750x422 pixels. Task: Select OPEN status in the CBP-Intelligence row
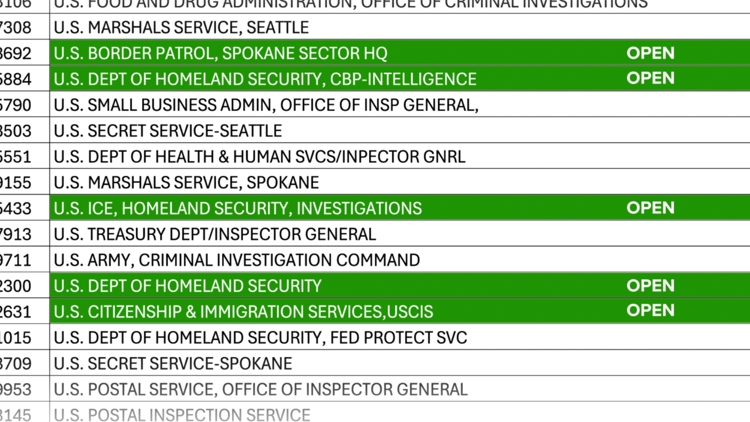tap(650, 79)
